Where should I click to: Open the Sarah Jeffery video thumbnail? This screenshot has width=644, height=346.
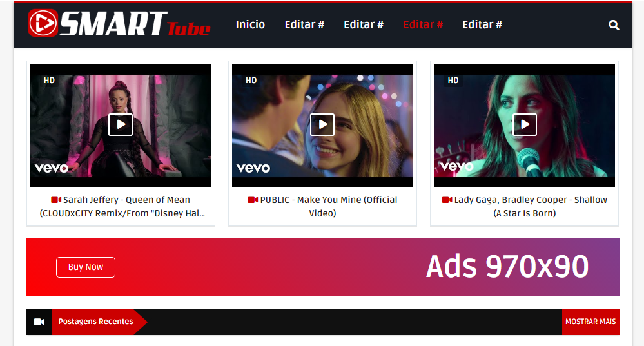121,126
